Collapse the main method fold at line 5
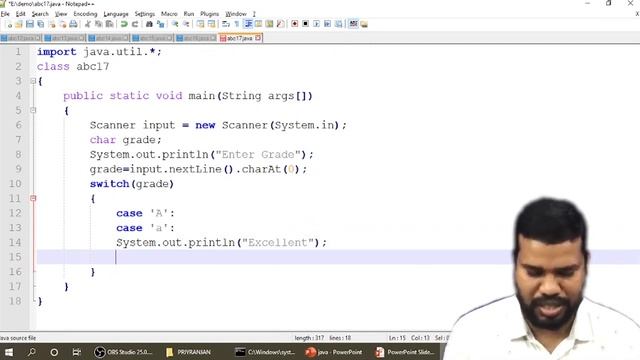The height and width of the screenshot is (360, 640). pyautogui.click(x=33, y=110)
